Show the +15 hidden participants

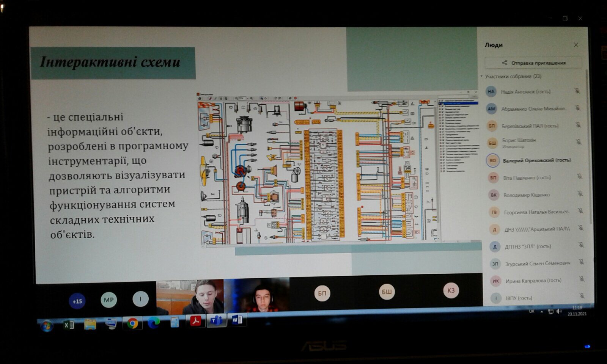pos(77,301)
